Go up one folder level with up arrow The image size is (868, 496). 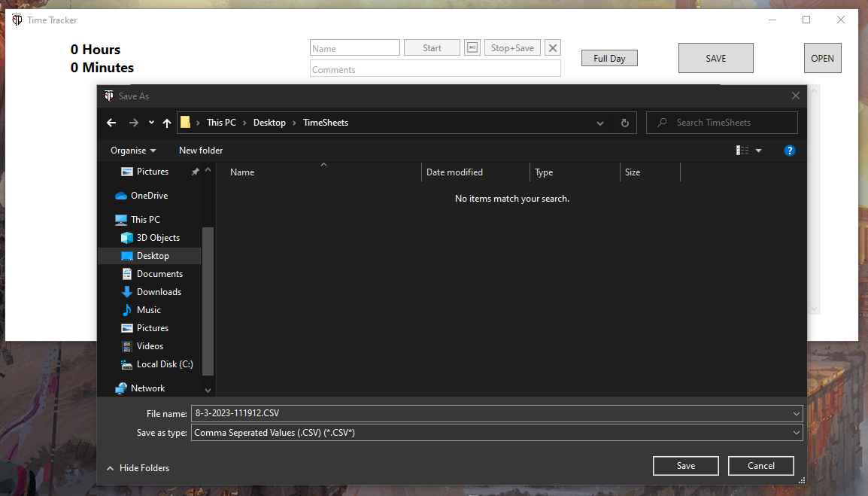tap(167, 123)
